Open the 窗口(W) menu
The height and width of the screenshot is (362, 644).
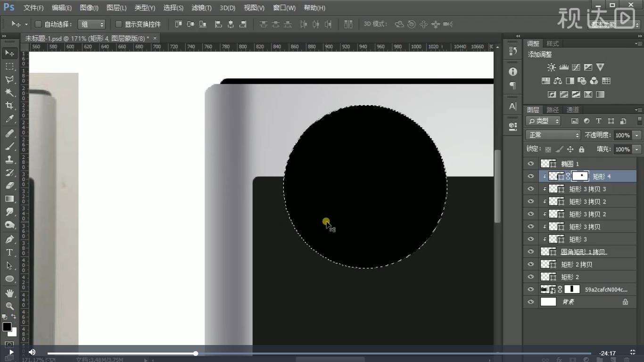coord(284,8)
